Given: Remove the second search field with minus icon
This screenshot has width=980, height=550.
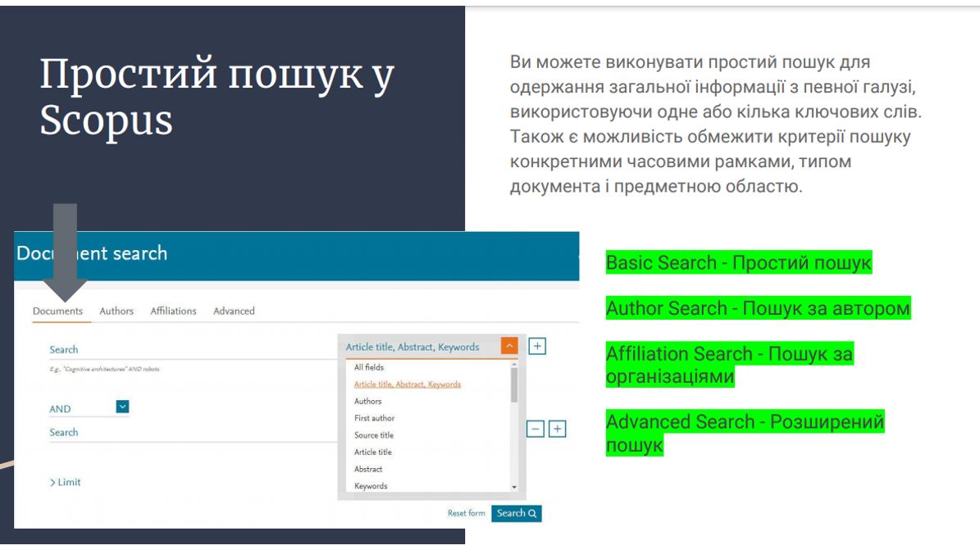Looking at the screenshot, I should point(535,429).
